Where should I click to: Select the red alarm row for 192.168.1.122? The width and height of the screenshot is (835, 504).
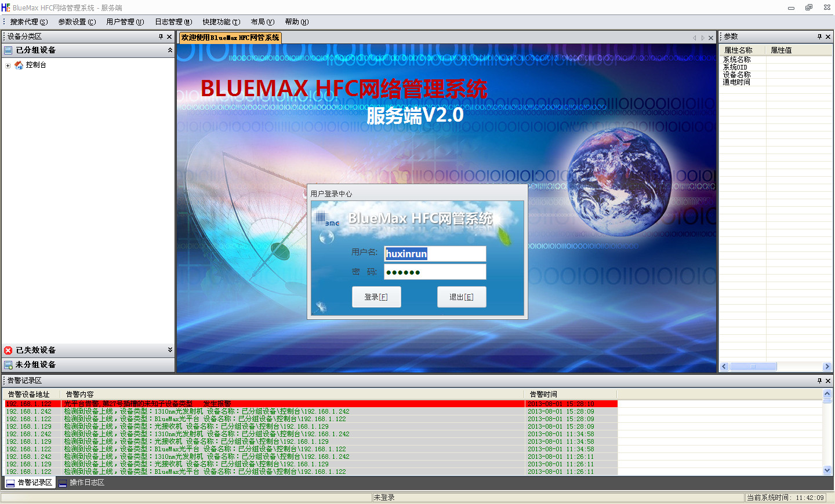point(311,404)
